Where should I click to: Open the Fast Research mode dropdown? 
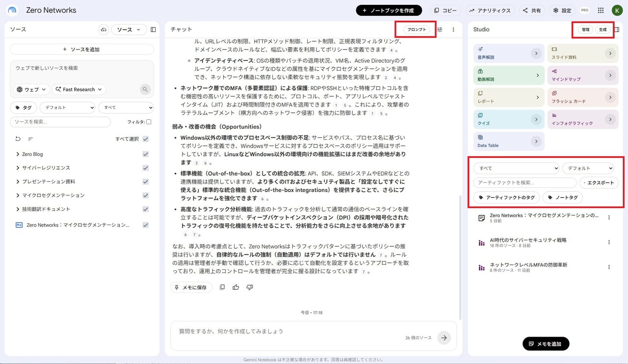(x=78, y=89)
